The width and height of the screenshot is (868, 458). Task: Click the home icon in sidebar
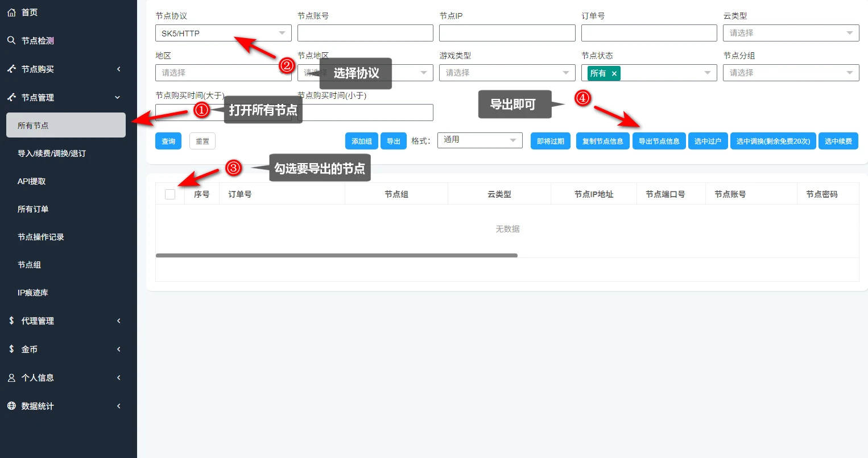pos(11,13)
